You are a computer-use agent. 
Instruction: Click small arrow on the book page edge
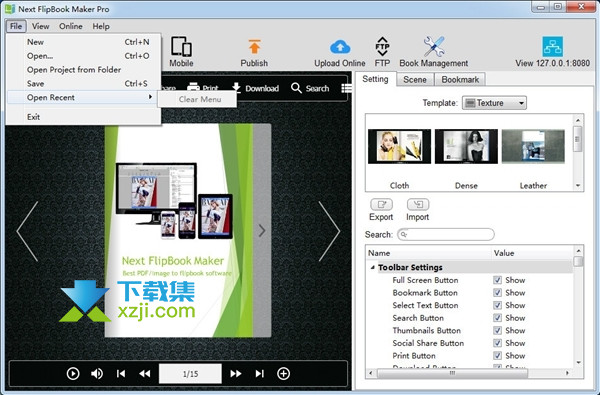pyautogui.click(x=262, y=230)
